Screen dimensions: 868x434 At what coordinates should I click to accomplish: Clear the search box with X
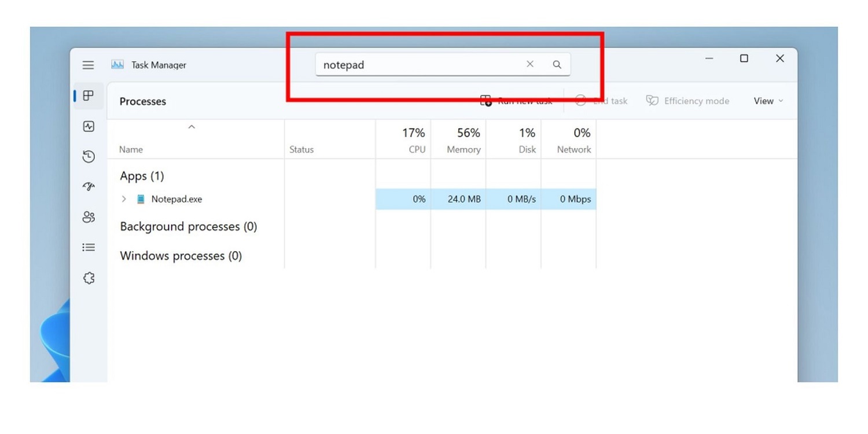point(530,64)
